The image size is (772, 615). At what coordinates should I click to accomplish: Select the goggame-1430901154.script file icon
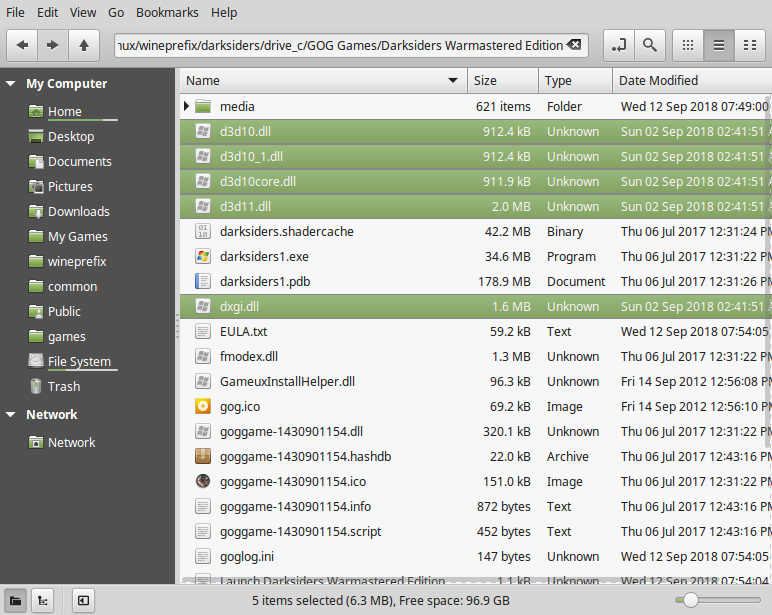pyautogui.click(x=203, y=532)
